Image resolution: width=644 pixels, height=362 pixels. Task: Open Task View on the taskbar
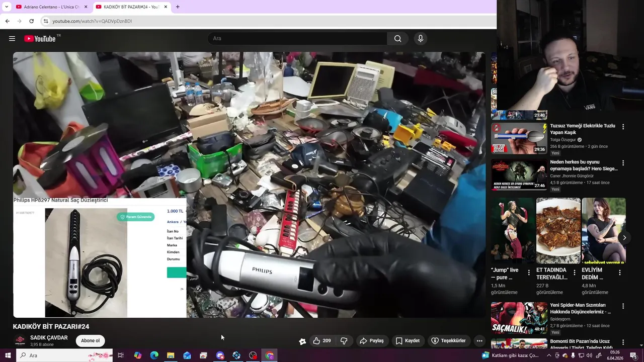coord(121,355)
